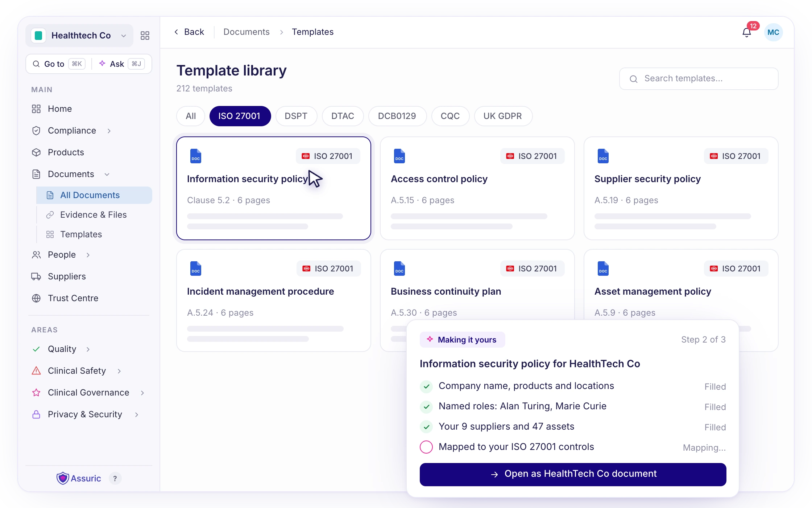
Task: Click Open as HealthTech Co document
Action: coord(573,474)
